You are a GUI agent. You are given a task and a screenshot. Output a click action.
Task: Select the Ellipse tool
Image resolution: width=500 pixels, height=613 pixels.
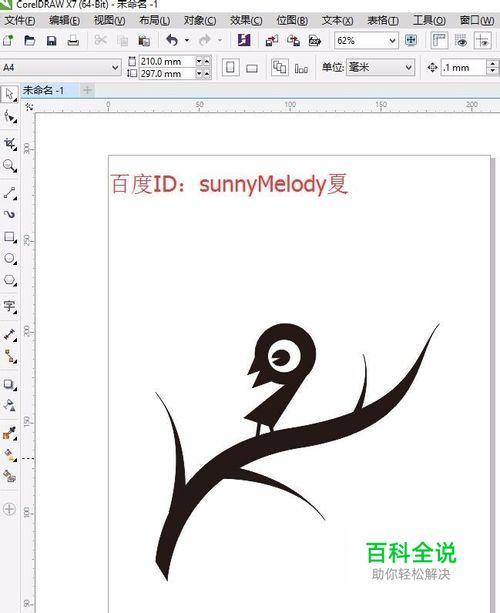pyautogui.click(x=9, y=258)
